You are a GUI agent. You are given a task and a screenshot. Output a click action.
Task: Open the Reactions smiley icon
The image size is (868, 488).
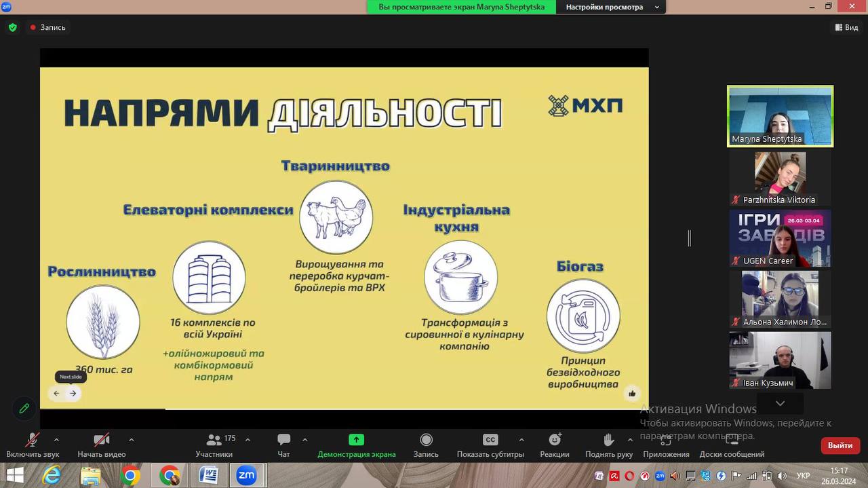pos(555,440)
